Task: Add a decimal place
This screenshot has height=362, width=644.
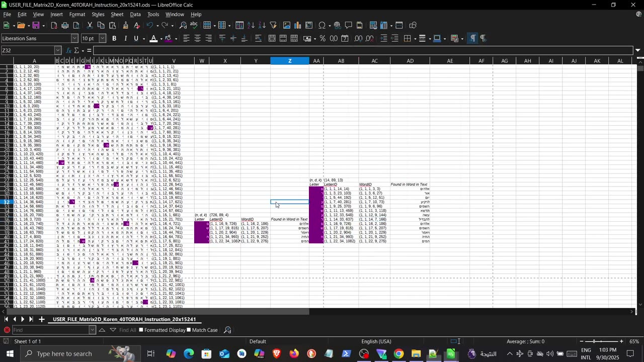Action: tap(359, 38)
